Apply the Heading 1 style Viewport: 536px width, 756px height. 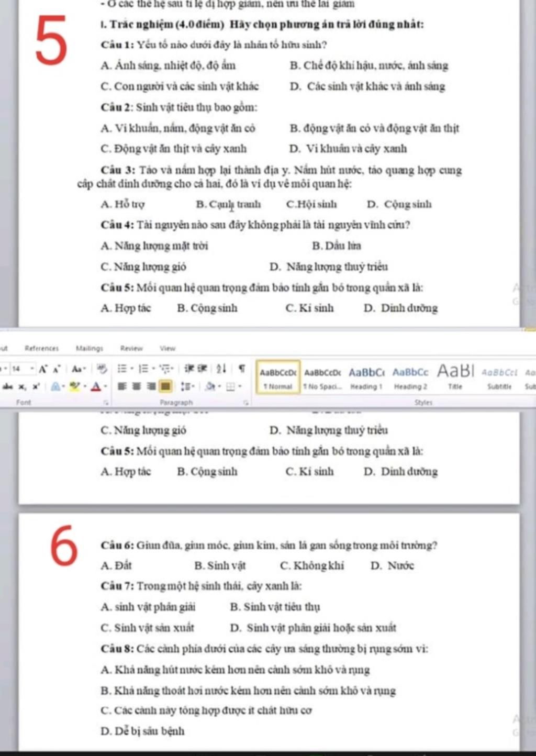[x=366, y=377]
